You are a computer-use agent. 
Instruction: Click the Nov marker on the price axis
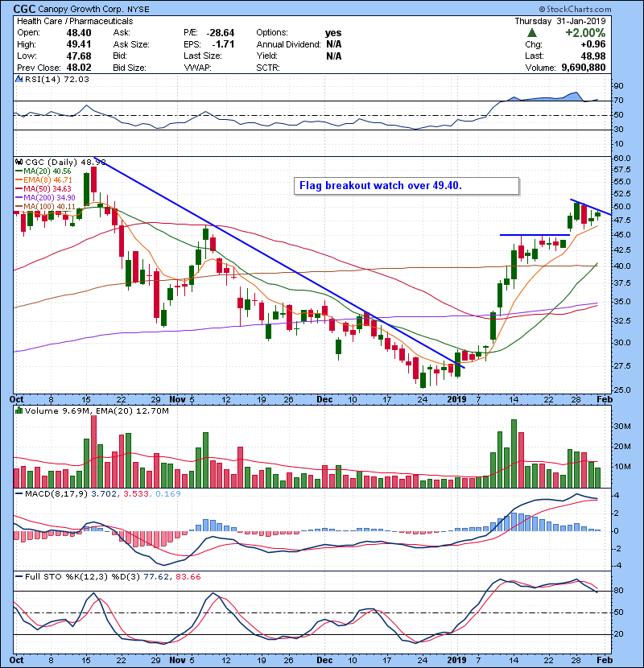click(x=177, y=399)
